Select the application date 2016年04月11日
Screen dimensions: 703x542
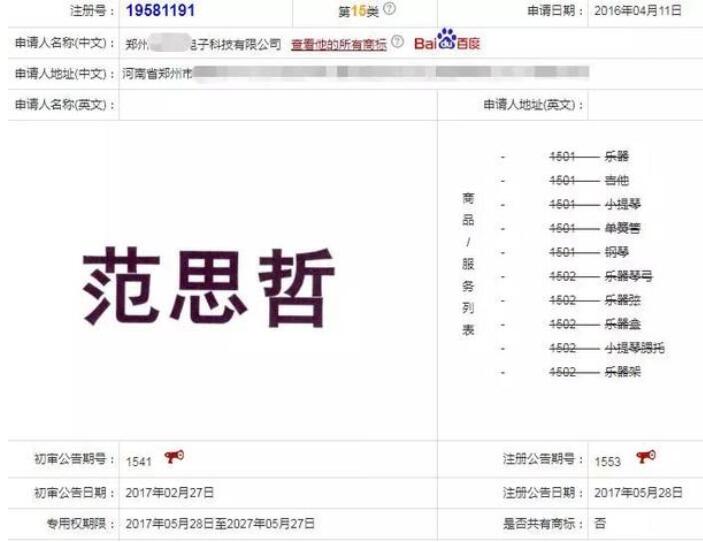[638, 11]
